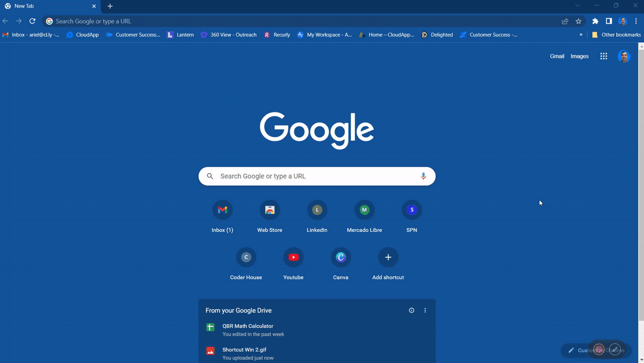This screenshot has width=644, height=363.
Task: Close the New Tab tab
Action: coord(94,6)
